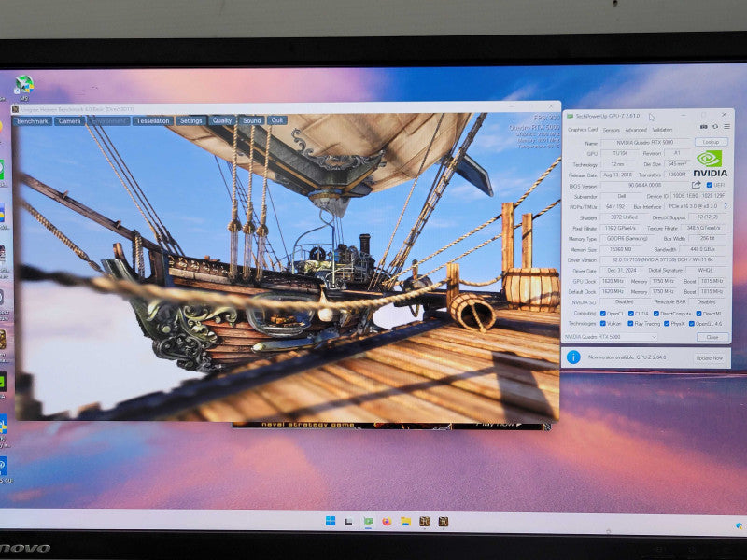Click the Release Date value field

(x=617, y=175)
